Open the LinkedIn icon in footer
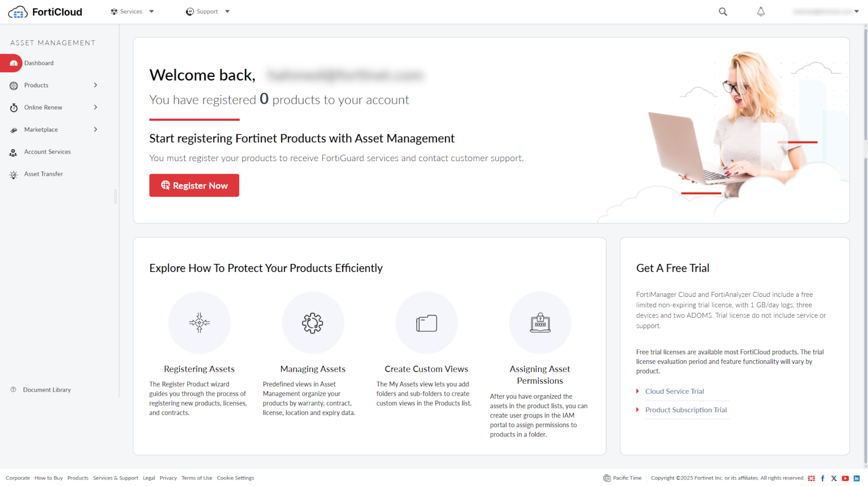Image resolution: width=868 pixels, height=486 pixels. click(857, 479)
